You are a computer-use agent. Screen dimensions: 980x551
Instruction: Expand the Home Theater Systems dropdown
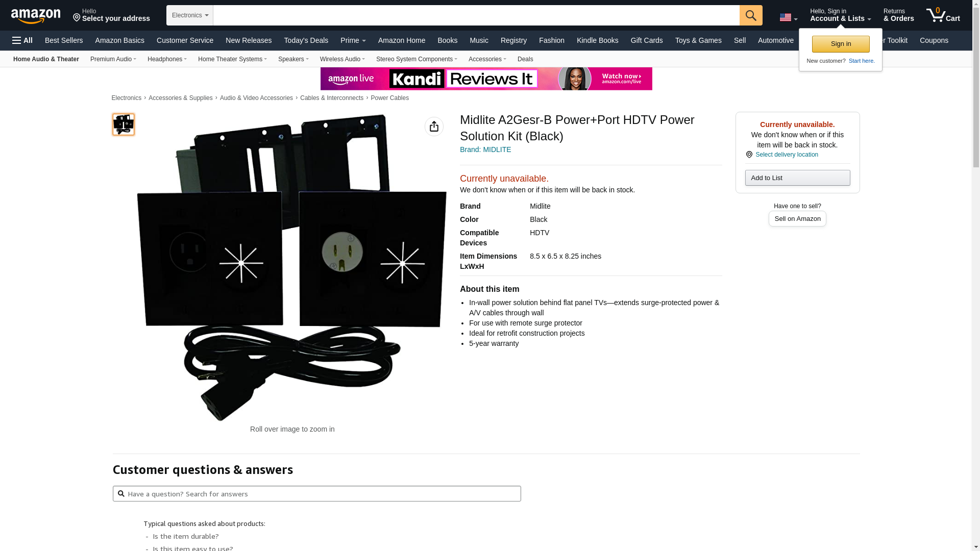[x=232, y=59]
